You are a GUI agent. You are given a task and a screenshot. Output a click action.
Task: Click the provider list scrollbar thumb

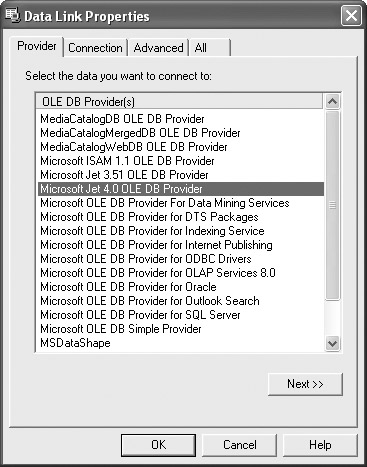[x=332, y=205]
